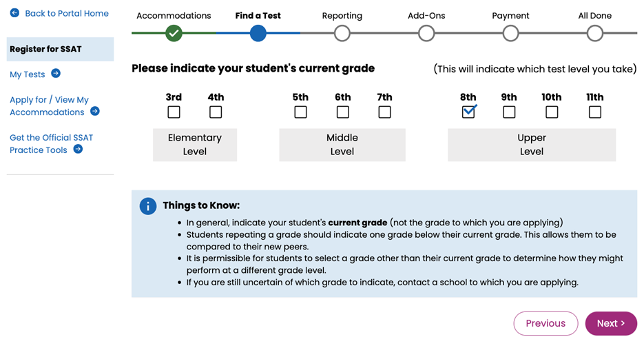
Task: Click the back arrow icon beside Portal Home
Action: pos(14,13)
